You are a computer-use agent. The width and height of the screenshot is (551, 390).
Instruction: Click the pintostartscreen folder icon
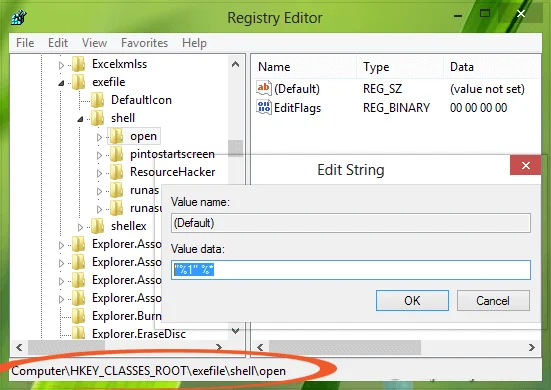(x=116, y=154)
